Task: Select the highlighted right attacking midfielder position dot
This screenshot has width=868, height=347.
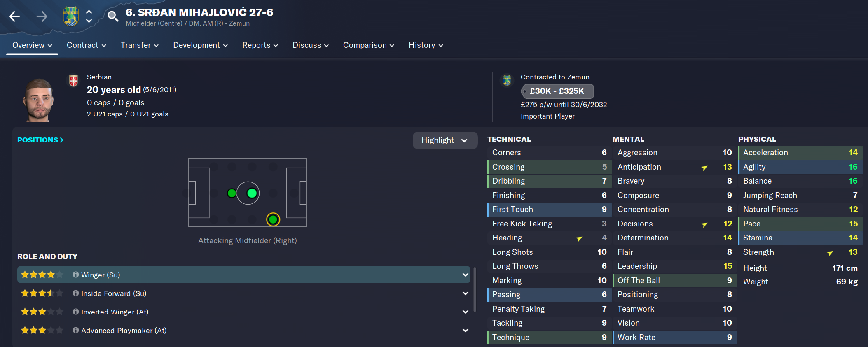Action: [273, 219]
